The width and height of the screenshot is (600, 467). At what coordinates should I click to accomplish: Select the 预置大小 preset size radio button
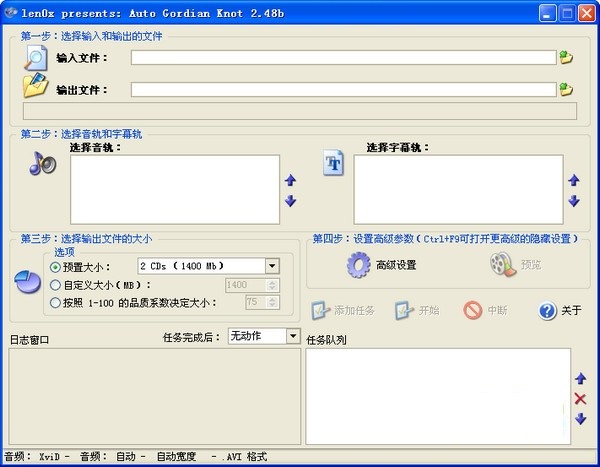pos(55,267)
